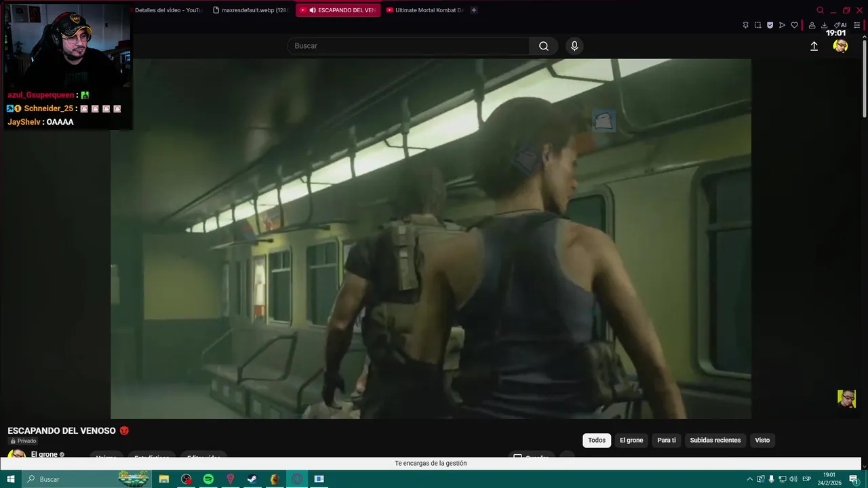The height and width of the screenshot is (488, 868).
Task: Select the Todos filter chip
Action: click(597, 440)
